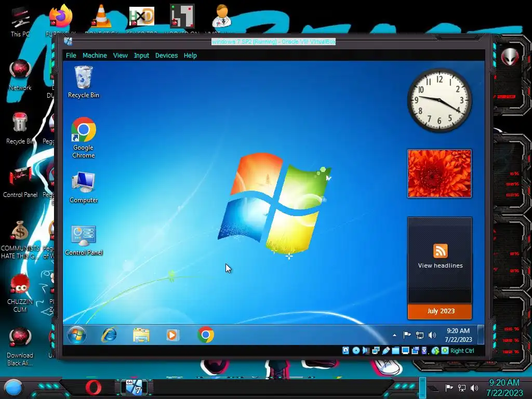Click the 9:20 AM clock in the guest taskbar

(458, 335)
